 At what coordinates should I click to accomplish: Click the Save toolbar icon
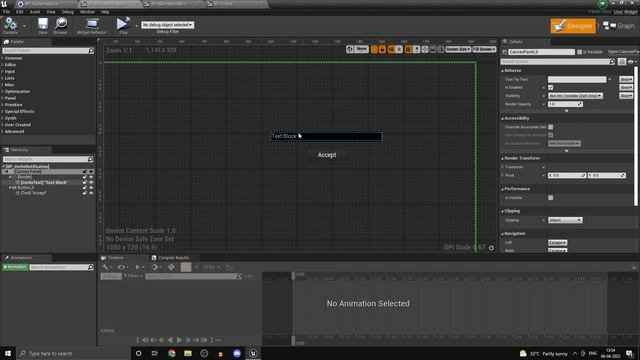(x=43, y=26)
